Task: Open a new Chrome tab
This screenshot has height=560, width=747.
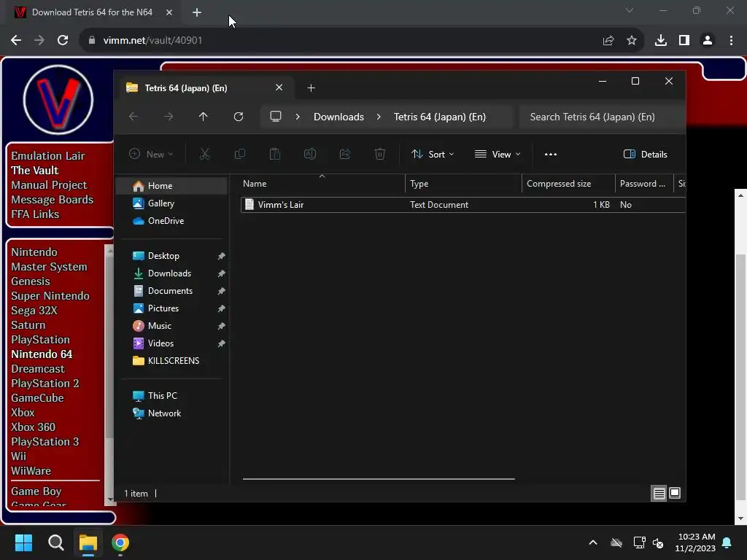Action: pyautogui.click(x=197, y=12)
